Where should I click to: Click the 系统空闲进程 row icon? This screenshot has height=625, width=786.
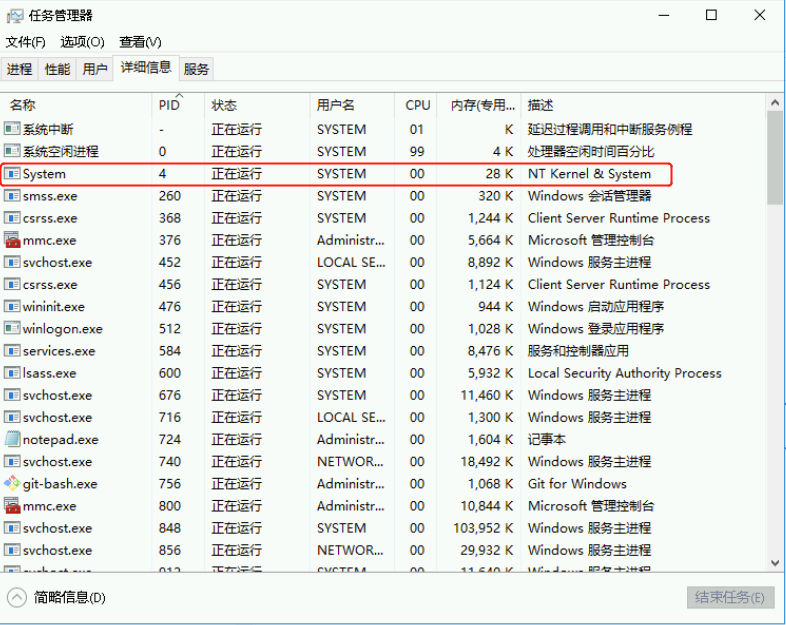click(x=12, y=151)
